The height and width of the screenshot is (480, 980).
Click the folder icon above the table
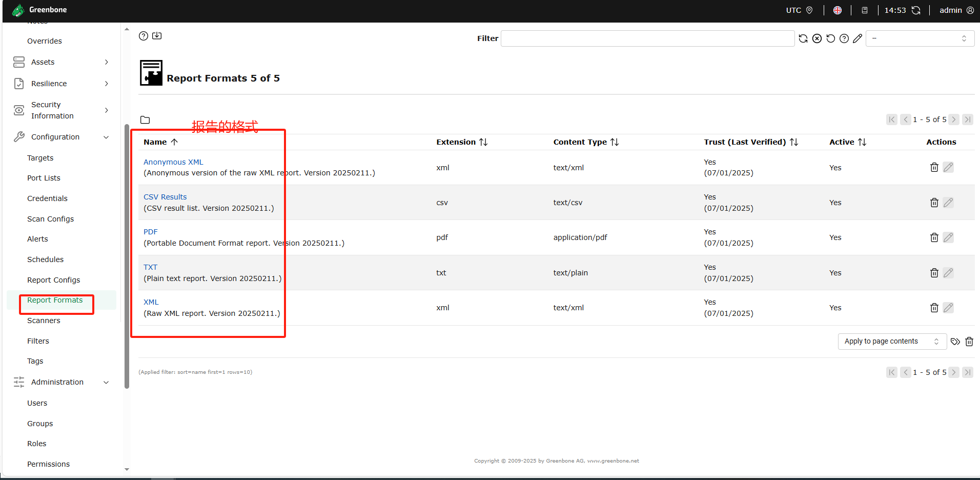pos(145,120)
